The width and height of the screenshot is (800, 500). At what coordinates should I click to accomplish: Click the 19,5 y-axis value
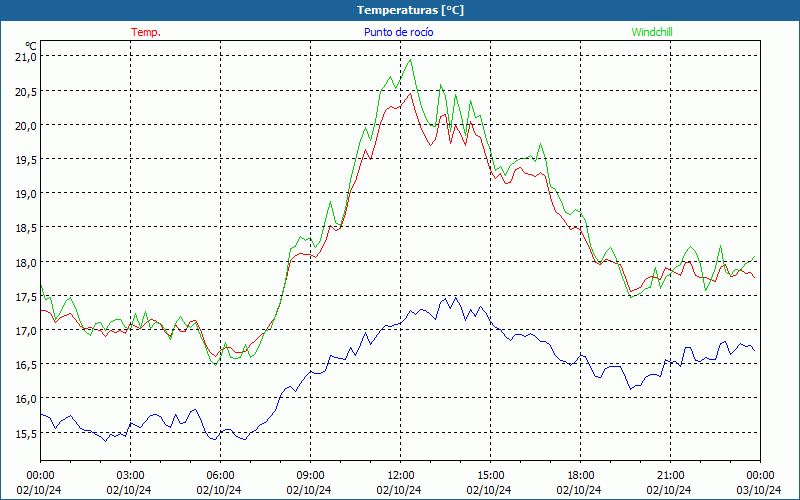(25, 159)
